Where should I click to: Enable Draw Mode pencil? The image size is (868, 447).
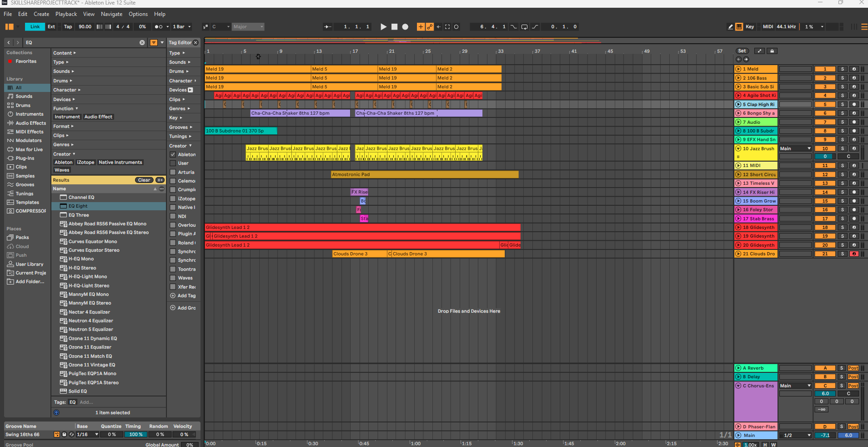[730, 27]
